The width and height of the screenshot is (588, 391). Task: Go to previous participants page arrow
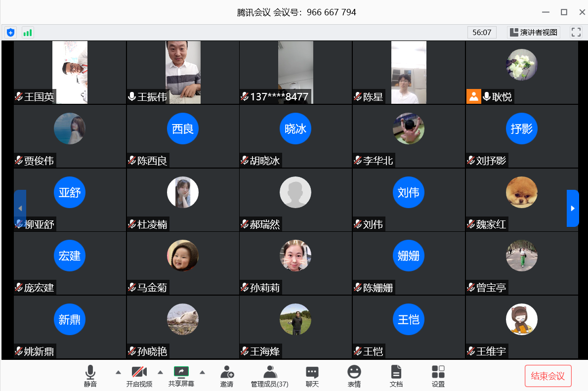20,208
